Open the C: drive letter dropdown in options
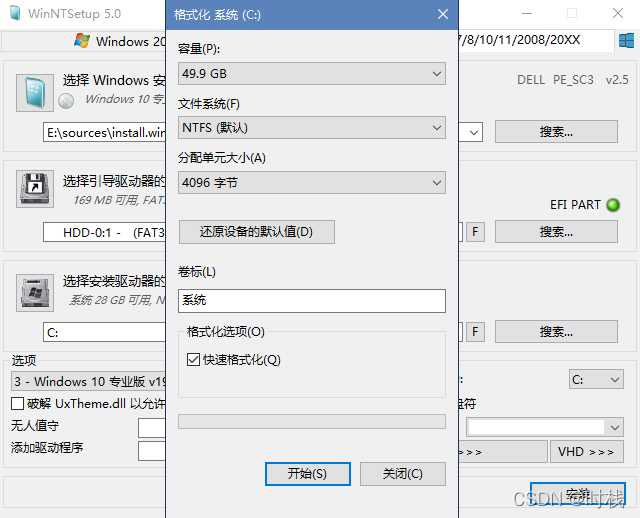 596,380
